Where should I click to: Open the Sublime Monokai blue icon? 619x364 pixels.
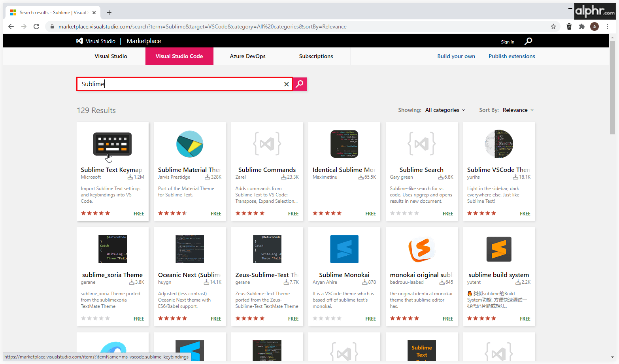coord(344,249)
